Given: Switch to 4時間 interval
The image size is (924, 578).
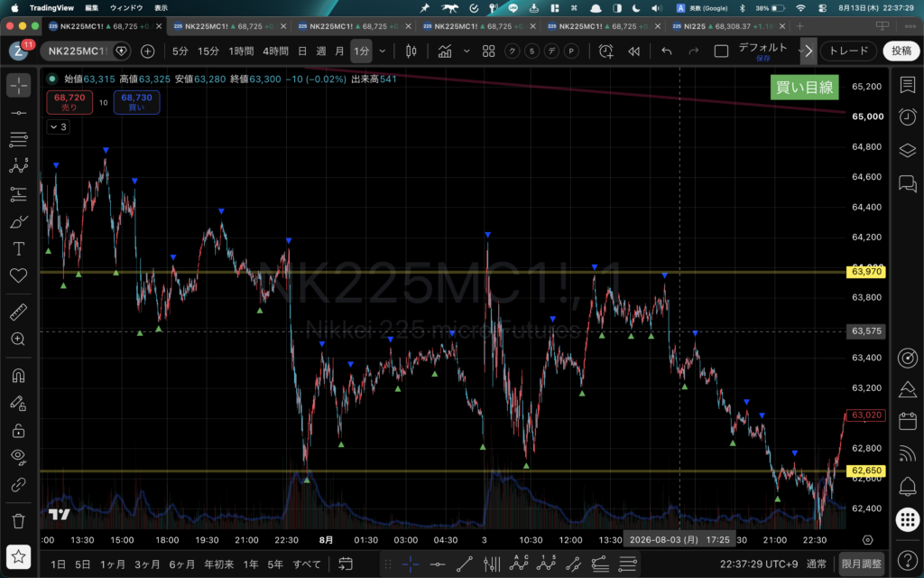Looking at the screenshot, I should tap(275, 51).
